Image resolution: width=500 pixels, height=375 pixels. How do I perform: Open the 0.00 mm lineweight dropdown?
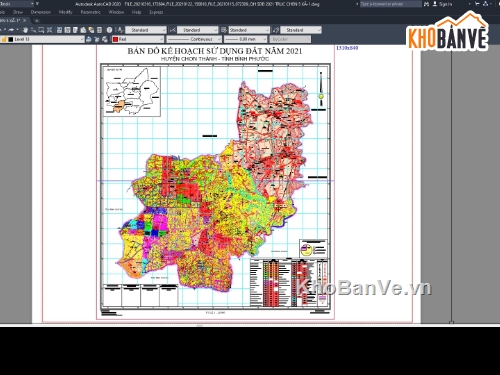(x=246, y=39)
